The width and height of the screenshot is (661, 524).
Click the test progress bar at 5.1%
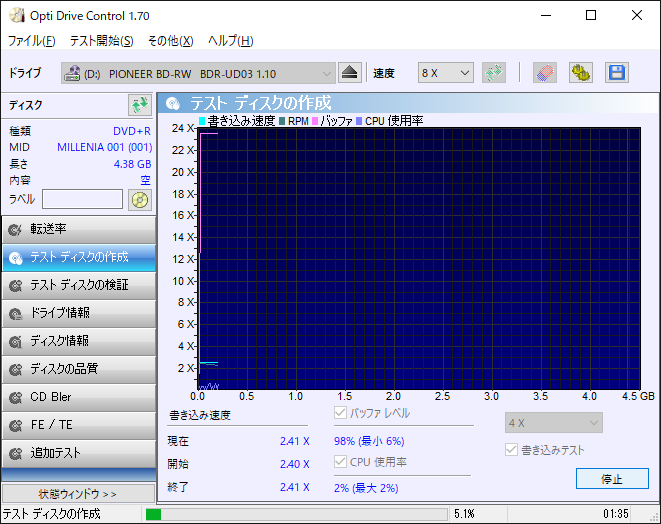296,514
